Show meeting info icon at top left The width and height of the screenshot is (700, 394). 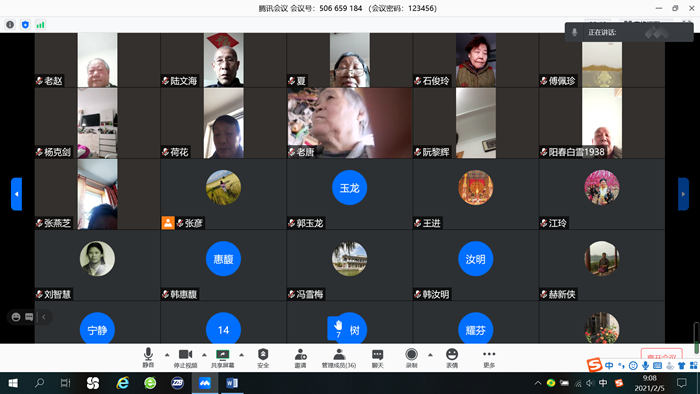tap(10, 25)
